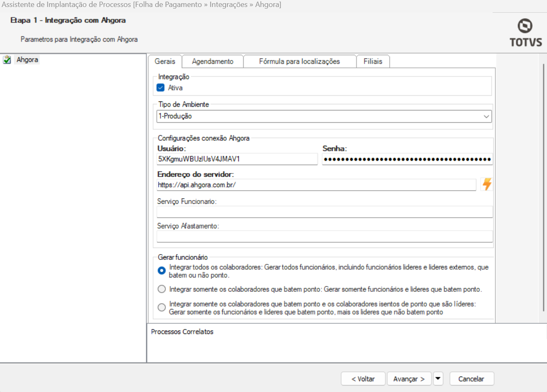Select the Ahgora item in the tree

coord(27,60)
